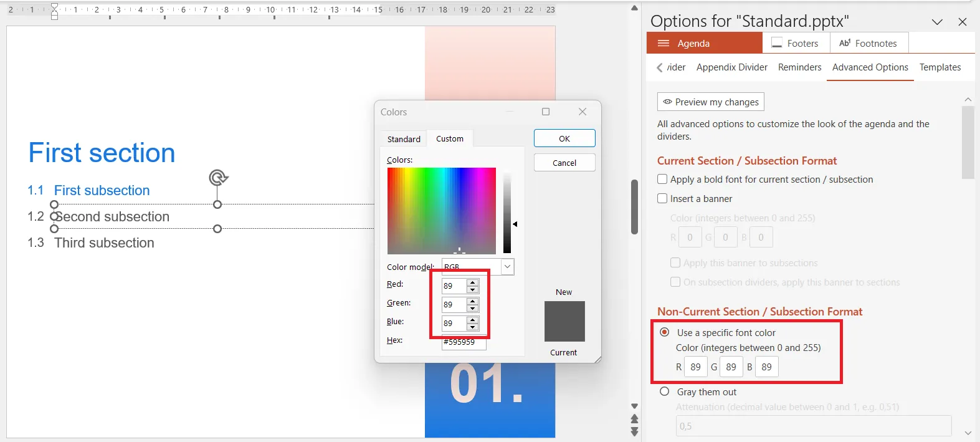Open the task pane options chevron

(x=937, y=22)
